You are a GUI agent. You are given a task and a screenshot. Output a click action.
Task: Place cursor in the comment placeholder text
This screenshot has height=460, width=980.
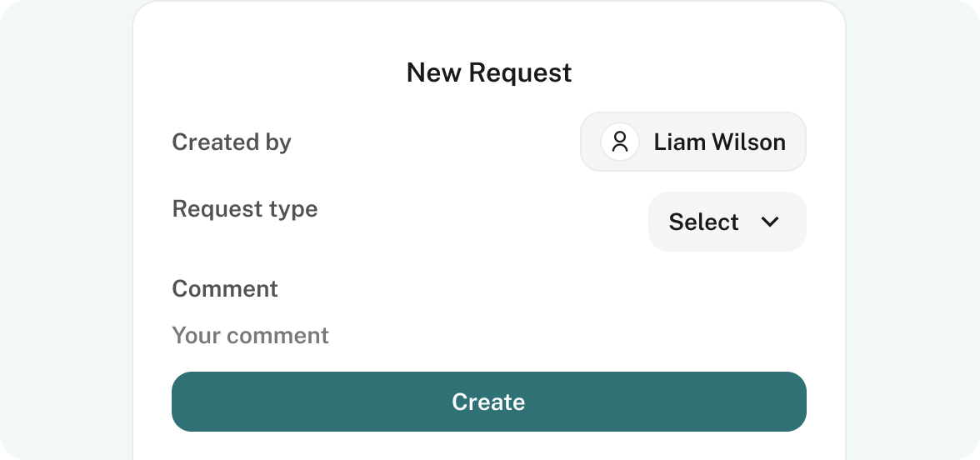point(250,336)
